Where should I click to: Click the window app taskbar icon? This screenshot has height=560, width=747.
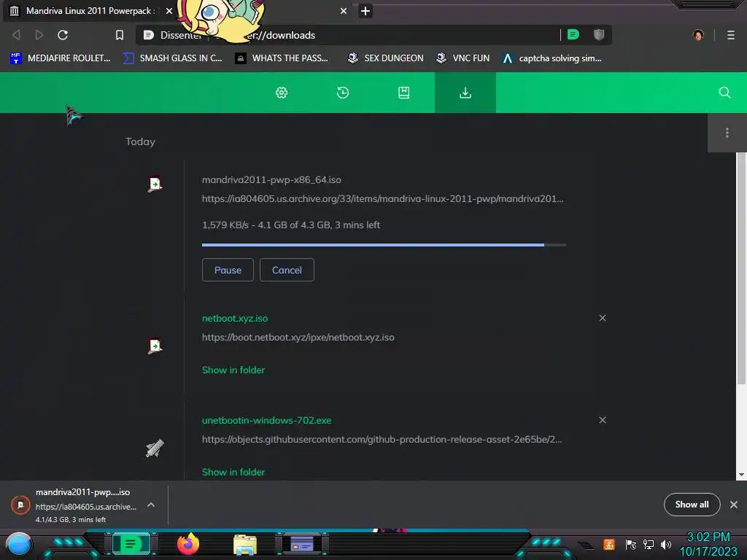click(302, 544)
